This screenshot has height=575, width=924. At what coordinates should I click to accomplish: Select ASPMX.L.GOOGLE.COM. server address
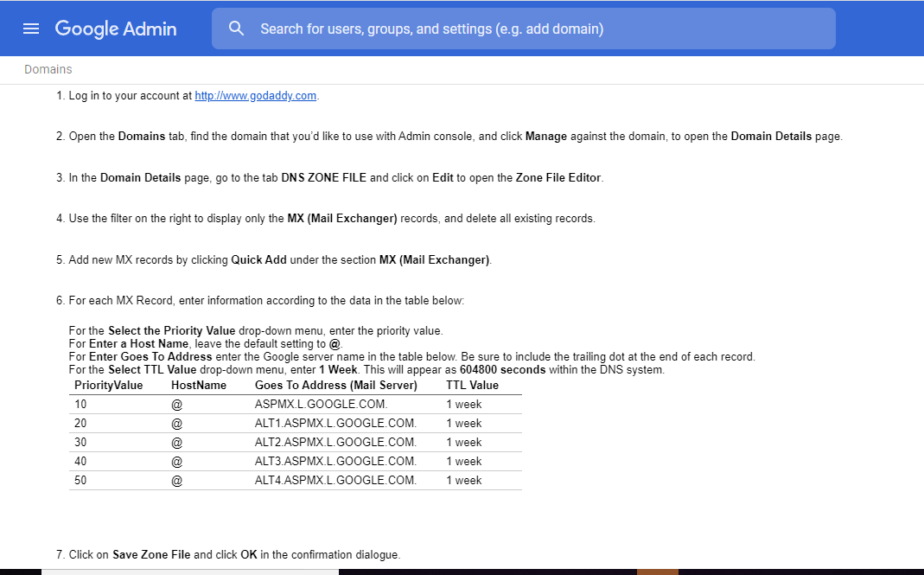point(322,404)
